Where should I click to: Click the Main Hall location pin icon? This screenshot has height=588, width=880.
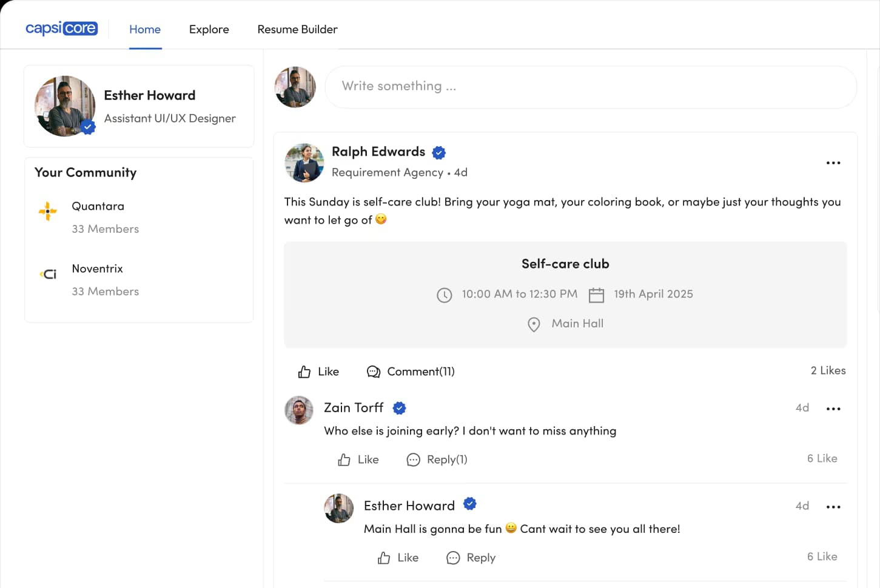click(x=534, y=324)
